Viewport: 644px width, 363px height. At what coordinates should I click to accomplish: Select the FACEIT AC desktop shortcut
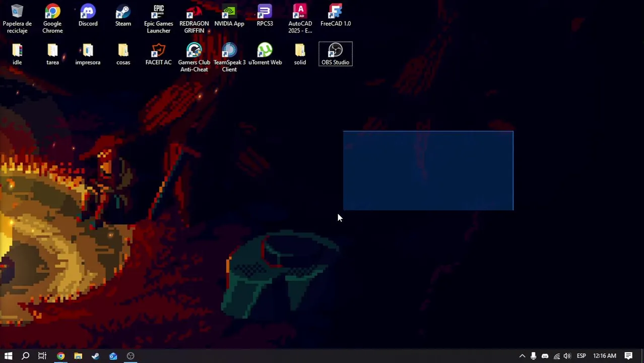click(x=158, y=54)
